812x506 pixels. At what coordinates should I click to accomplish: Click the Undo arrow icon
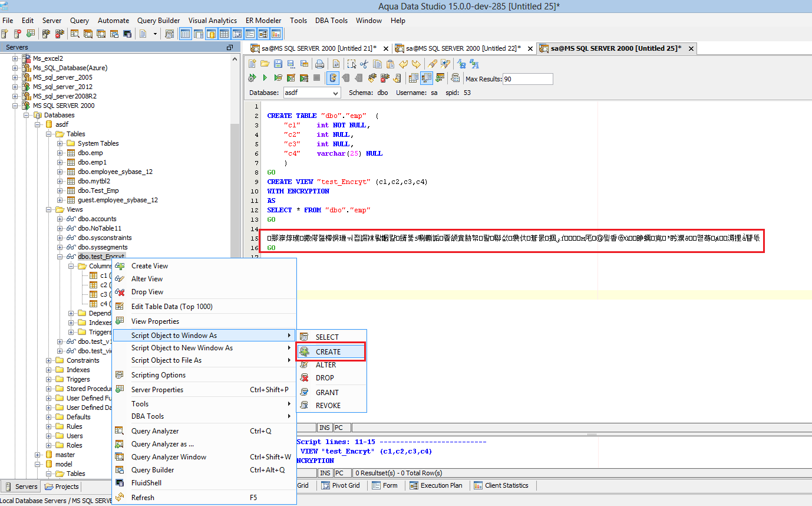(404, 64)
